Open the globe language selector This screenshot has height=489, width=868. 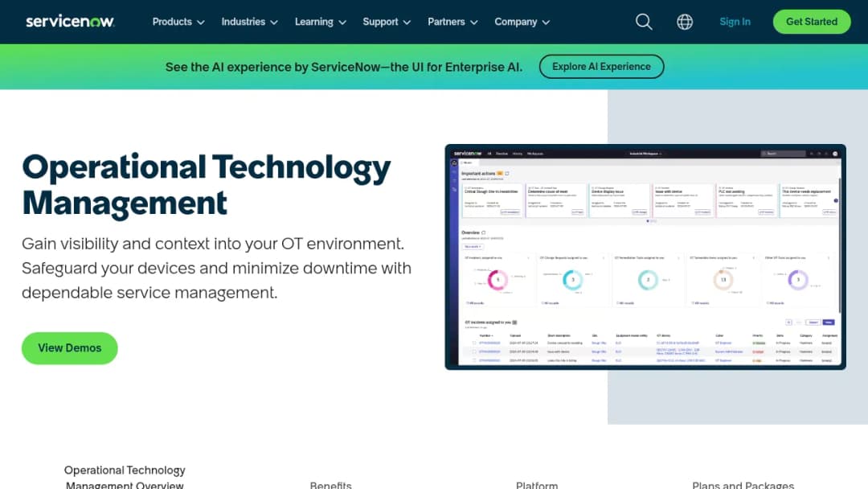coord(685,22)
